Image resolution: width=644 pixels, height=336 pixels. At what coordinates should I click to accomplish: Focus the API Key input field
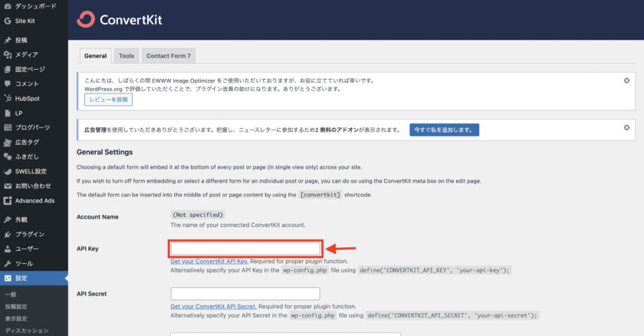tap(245, 249)
